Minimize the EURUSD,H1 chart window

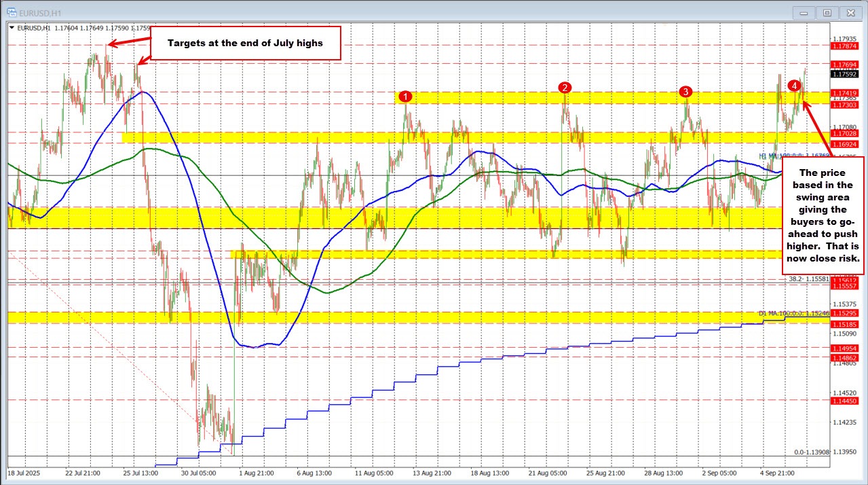(804, 12)
